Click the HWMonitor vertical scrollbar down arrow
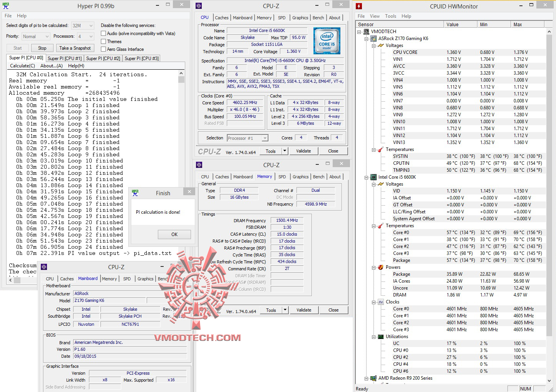Image resolution: width=556 pixels, height=392 pixels. [x=549, y=380]
